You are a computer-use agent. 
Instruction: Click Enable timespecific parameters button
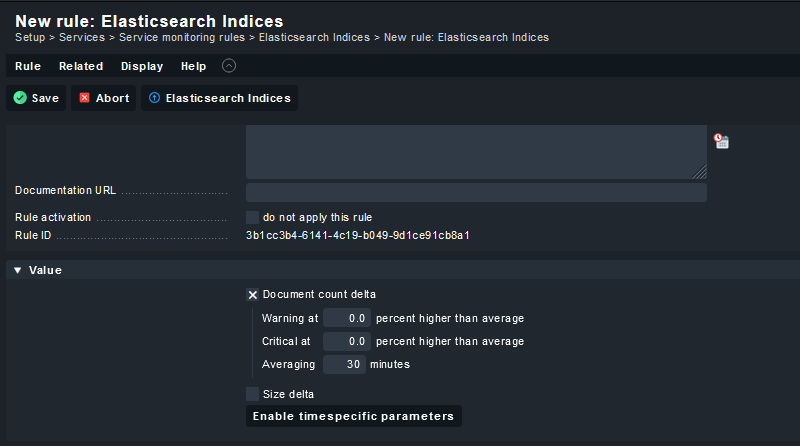[x=354, y=416]
